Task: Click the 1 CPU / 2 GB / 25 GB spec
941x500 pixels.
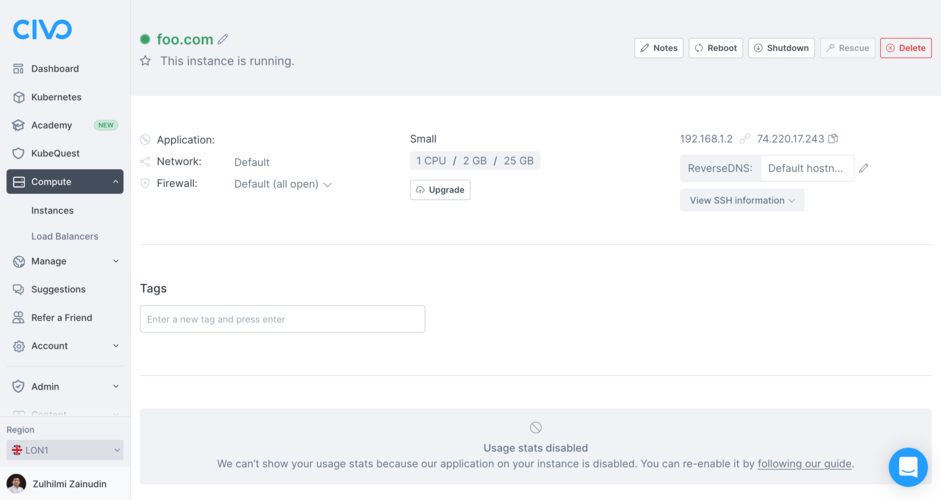Action: click(475, 161)
